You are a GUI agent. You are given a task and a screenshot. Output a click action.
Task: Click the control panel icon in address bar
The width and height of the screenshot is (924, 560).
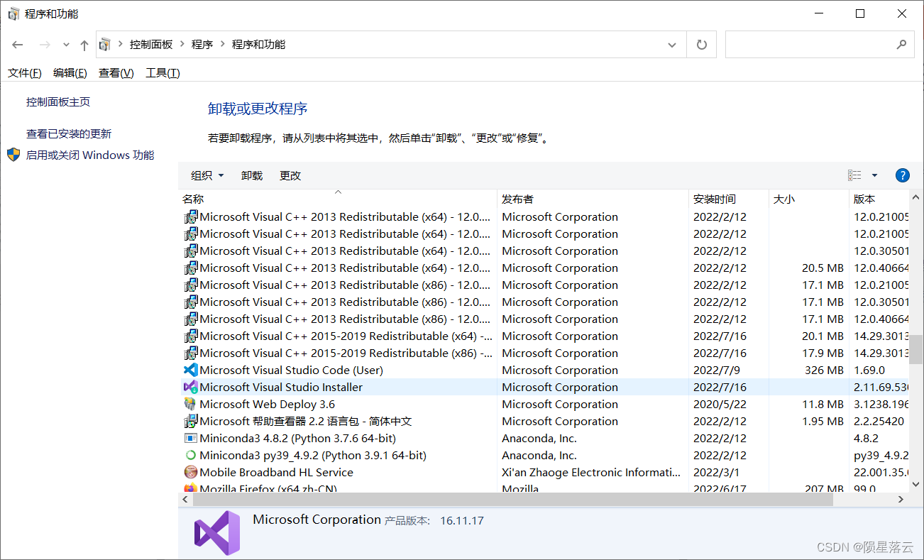105,45
